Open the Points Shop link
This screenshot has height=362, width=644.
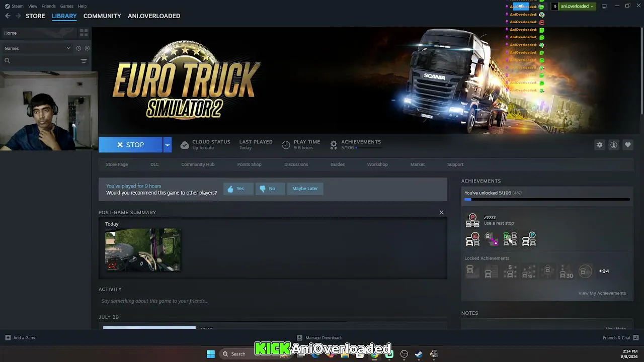coord(249,164)
